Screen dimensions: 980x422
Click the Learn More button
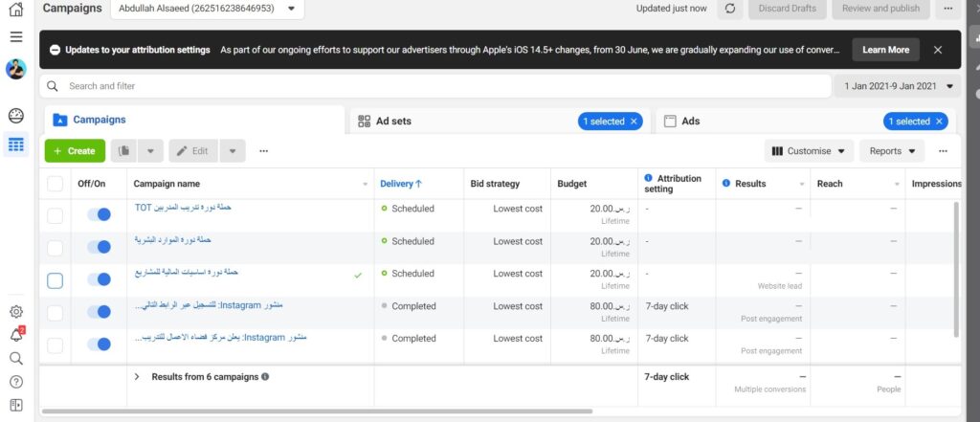coord(885,50)
